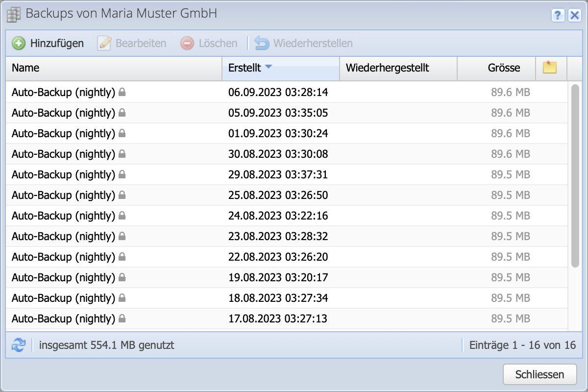Click the Wiederherstellen restore arrow icon

(261, 43)
